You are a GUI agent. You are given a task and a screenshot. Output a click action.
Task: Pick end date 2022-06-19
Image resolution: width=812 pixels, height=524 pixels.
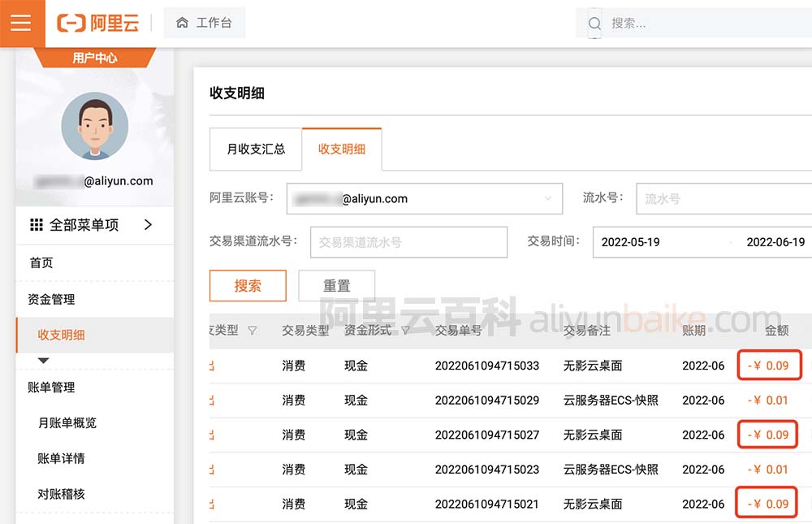(x=775, y=242)
